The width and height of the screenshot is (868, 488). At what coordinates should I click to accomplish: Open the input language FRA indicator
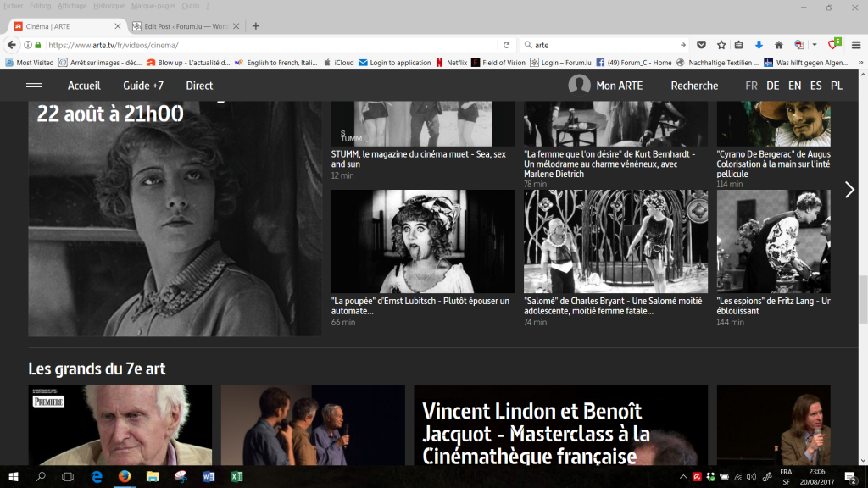(786, 476)
